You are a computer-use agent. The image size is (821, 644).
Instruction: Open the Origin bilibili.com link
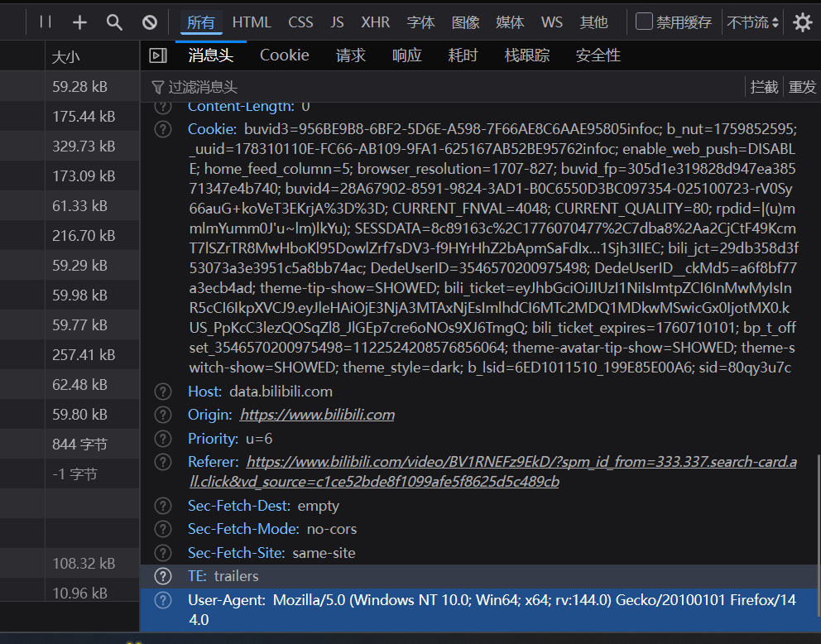(x=317, y=415)
